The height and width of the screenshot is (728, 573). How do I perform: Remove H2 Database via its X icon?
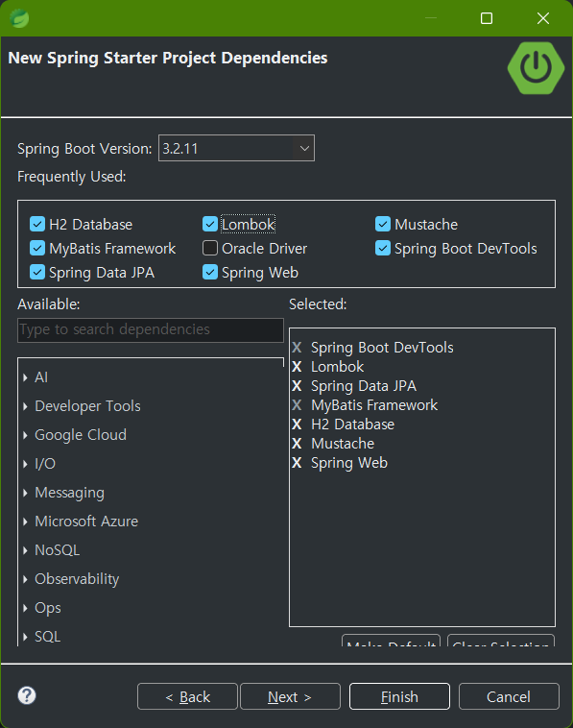297,425
